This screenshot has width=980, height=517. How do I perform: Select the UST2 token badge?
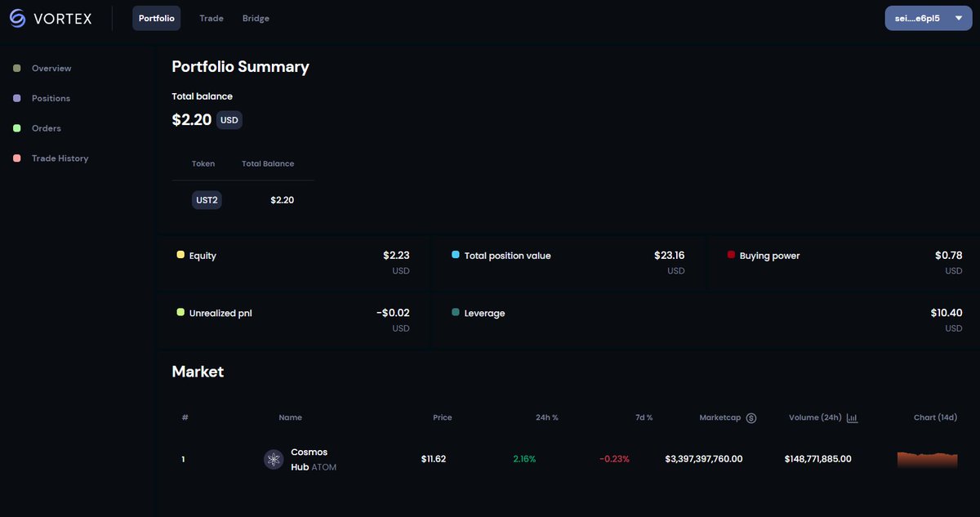207,199
